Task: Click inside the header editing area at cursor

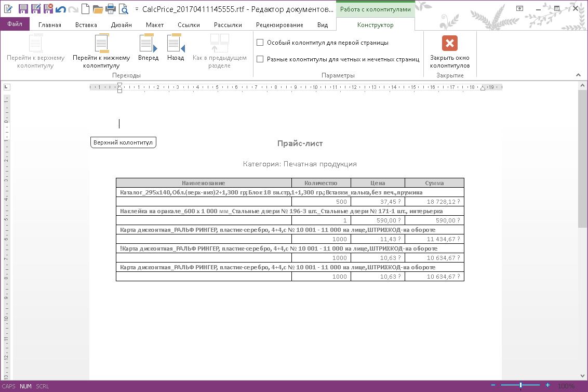Action: (x=119, y=124)
